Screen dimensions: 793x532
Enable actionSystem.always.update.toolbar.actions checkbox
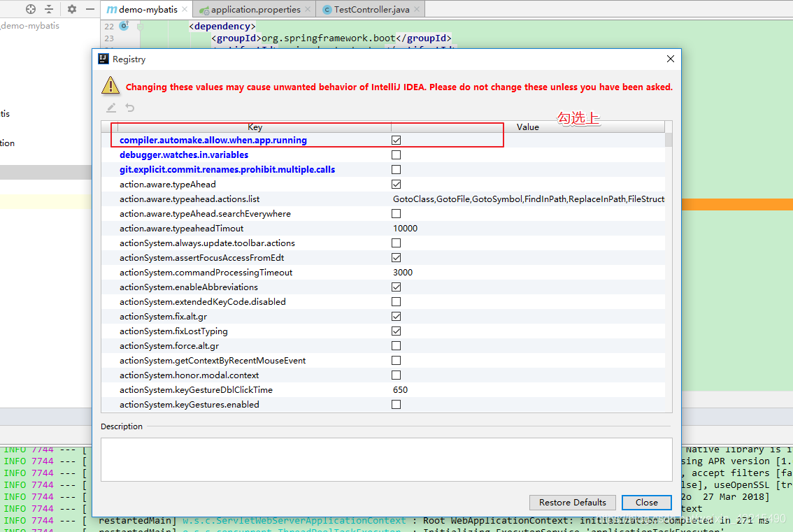[396, 243]
